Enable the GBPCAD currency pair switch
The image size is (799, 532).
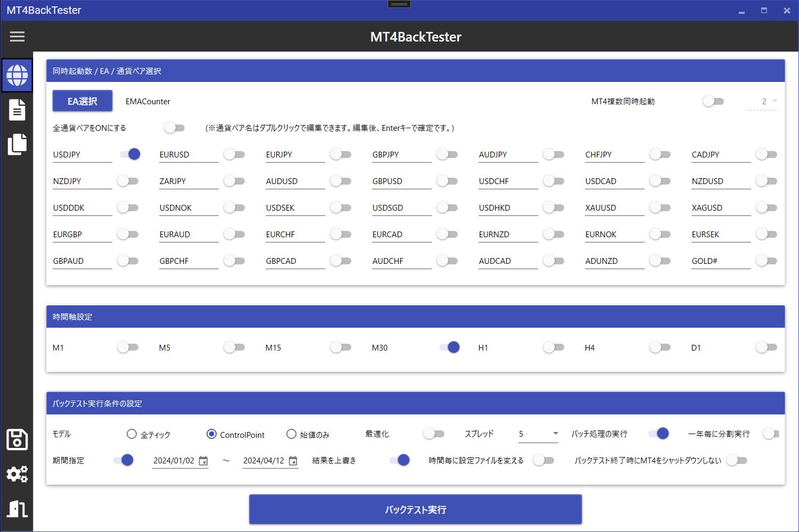(x=341, y=261)
